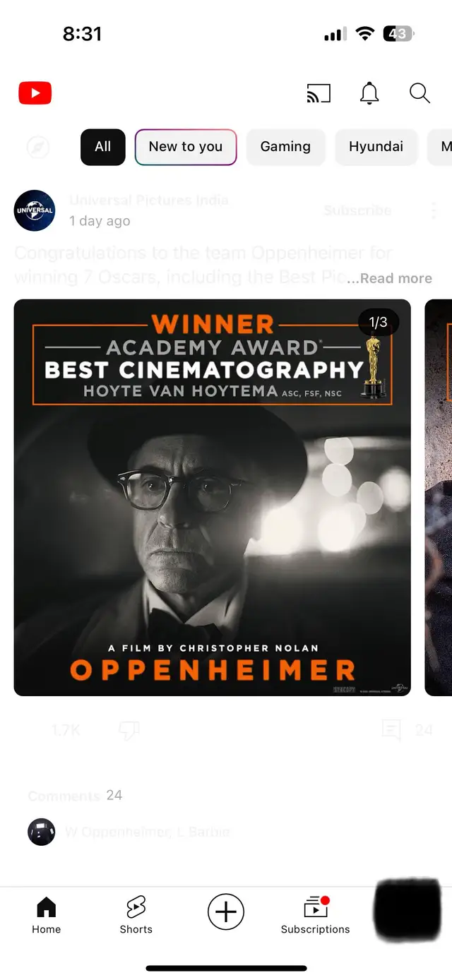
Task: Select the All filter chip
Action: click(x=103, y=147)
